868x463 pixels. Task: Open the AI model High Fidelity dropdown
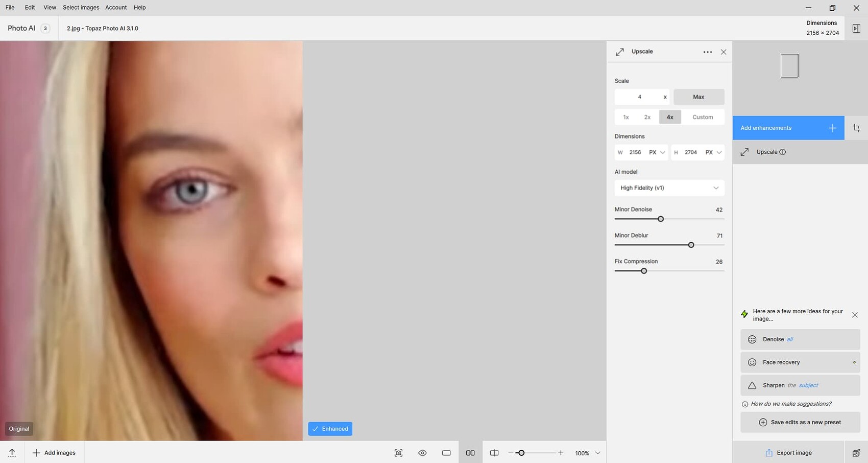[x=669, y=188]
